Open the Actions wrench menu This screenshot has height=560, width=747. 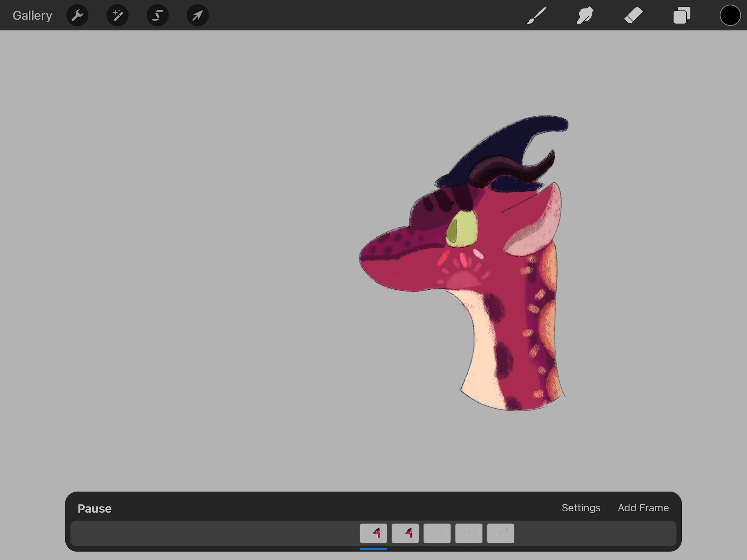point(77,16)
